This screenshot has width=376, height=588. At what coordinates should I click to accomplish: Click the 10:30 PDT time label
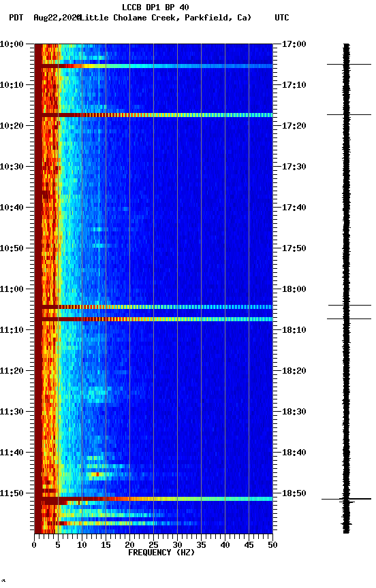[x=12, y=167]
